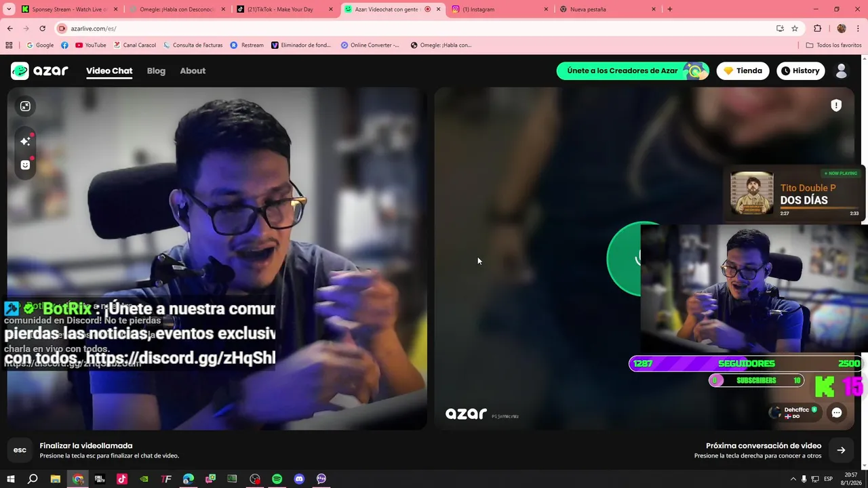Open YouTube bookmark
The image size is (868, 488).
click(x=91, y=45)
